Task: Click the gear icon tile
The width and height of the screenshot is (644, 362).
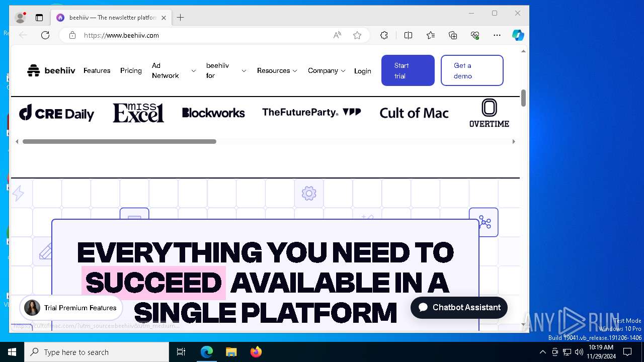Action: (309, 193)
